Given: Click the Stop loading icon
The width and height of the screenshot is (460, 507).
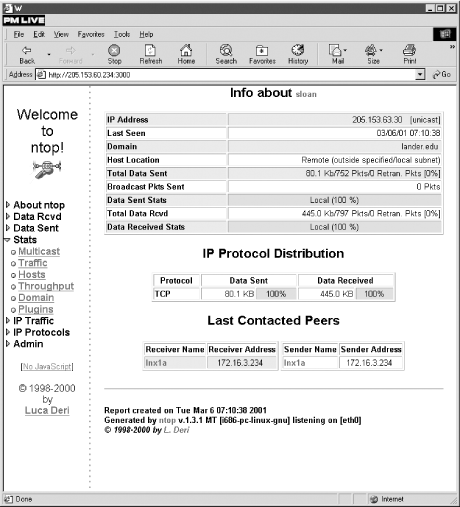Looking at the screenshot, I should (114, 50).
